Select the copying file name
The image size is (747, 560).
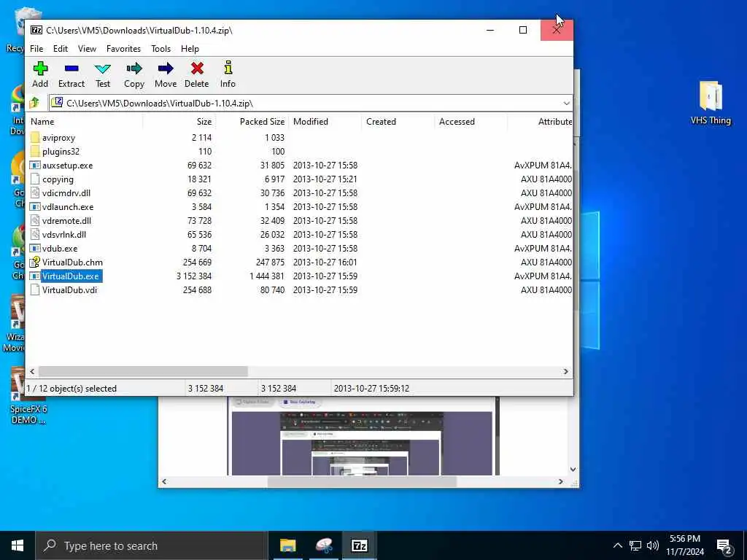tap(58, 179)
